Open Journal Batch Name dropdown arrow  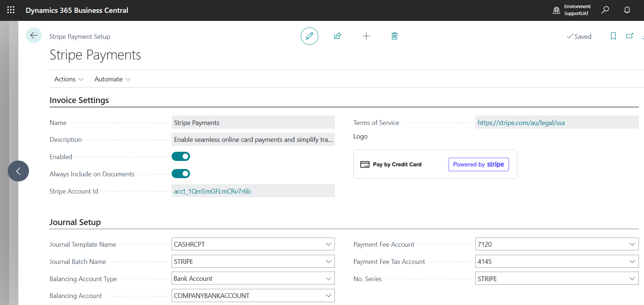click(328, 261)
